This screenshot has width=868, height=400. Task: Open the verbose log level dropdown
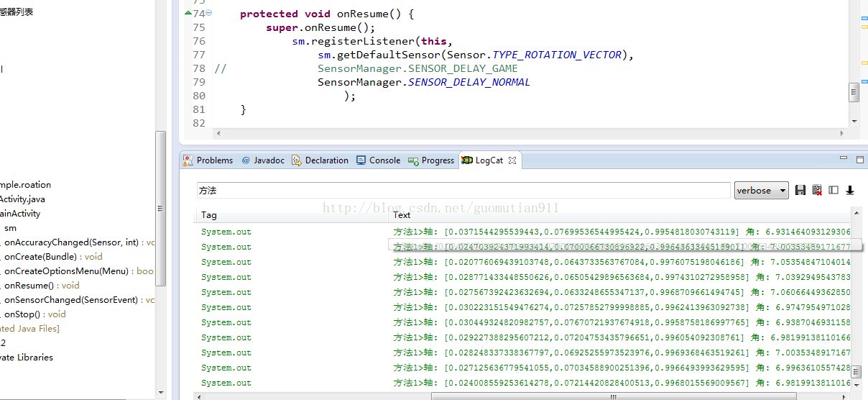coord(761,191)
